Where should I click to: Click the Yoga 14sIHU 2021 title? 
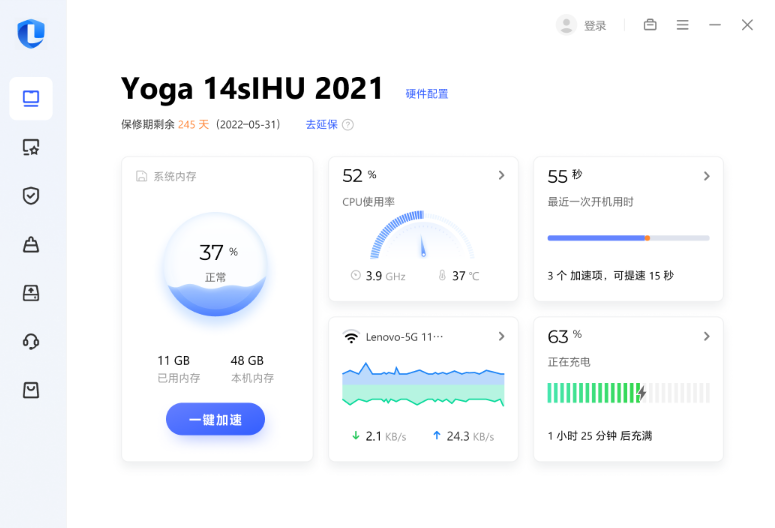252,89
